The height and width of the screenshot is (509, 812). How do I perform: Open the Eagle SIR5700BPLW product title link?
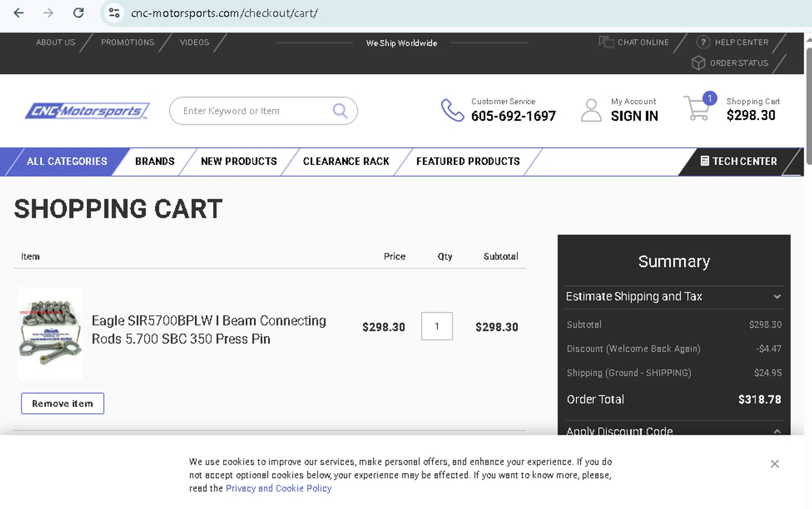(x=209, y=329)
